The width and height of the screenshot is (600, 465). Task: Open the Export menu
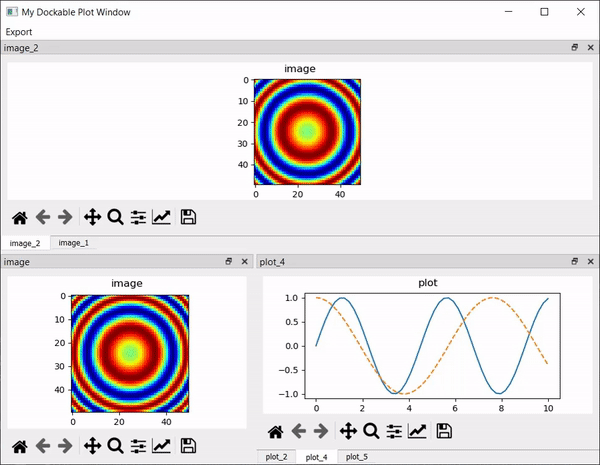coord(19,32)
